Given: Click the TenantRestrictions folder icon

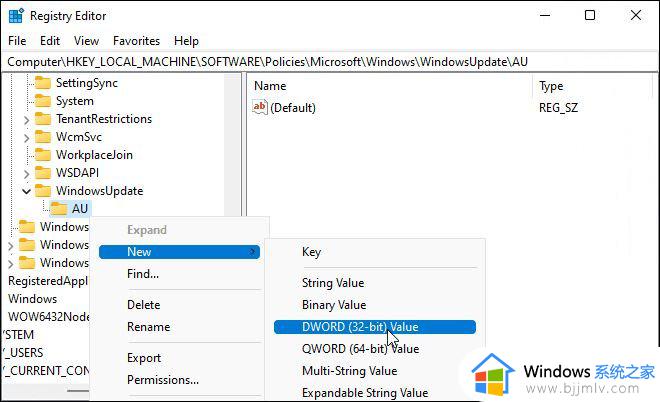Looking at the screenshot, I should coord(43,119).
